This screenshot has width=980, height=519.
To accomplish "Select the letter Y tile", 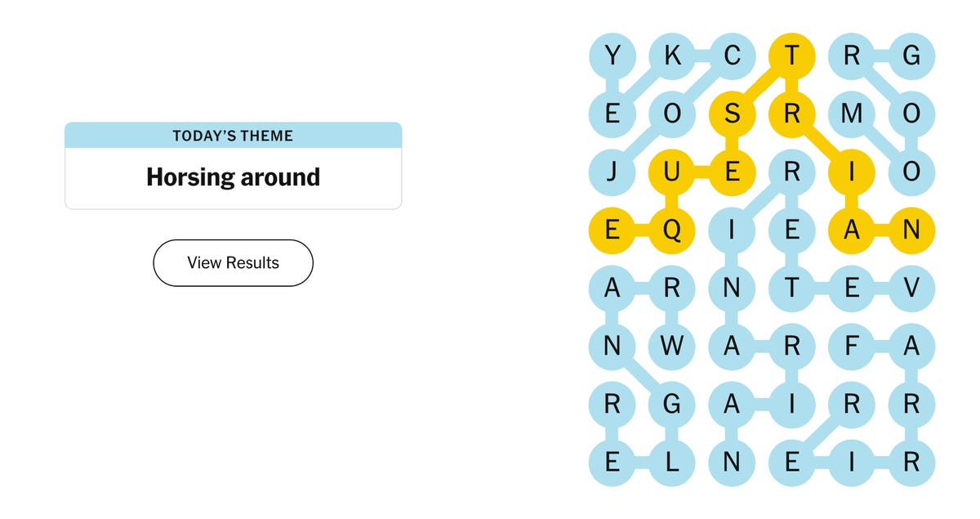I will coord(612,56).
